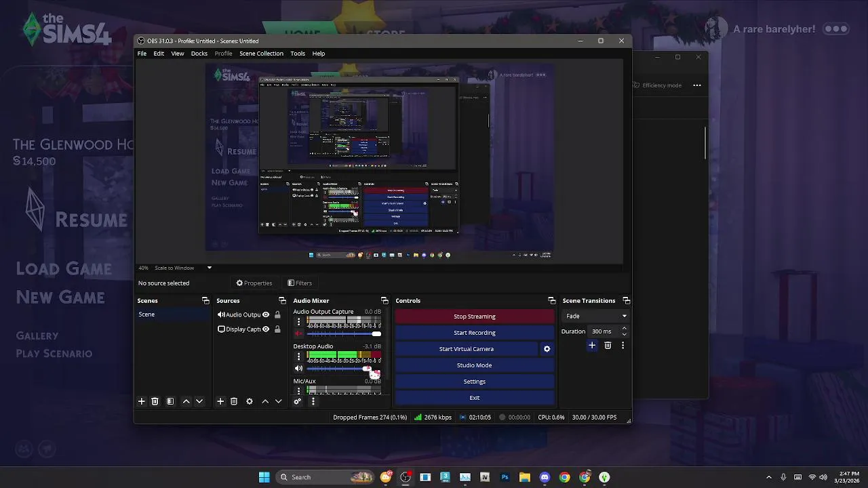Viewport: 868px width, 488px height.
Task: Open OBS Settings from Controls
Action: 475,382
